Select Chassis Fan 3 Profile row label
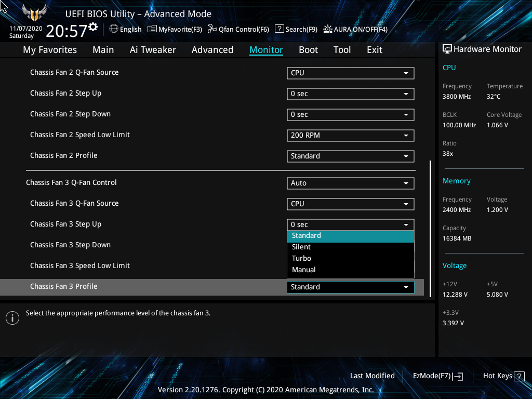The width and height of the screenshot is (532, 399). coord(64,286)
